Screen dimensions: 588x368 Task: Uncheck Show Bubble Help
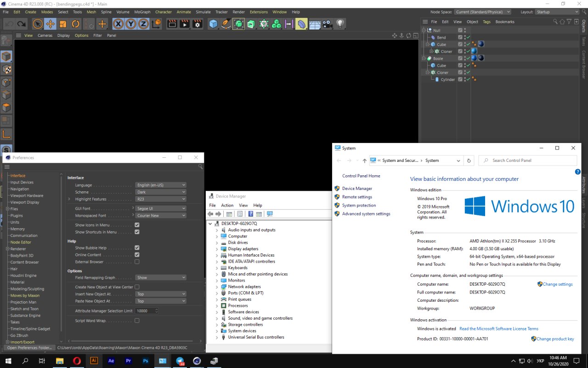137,248
